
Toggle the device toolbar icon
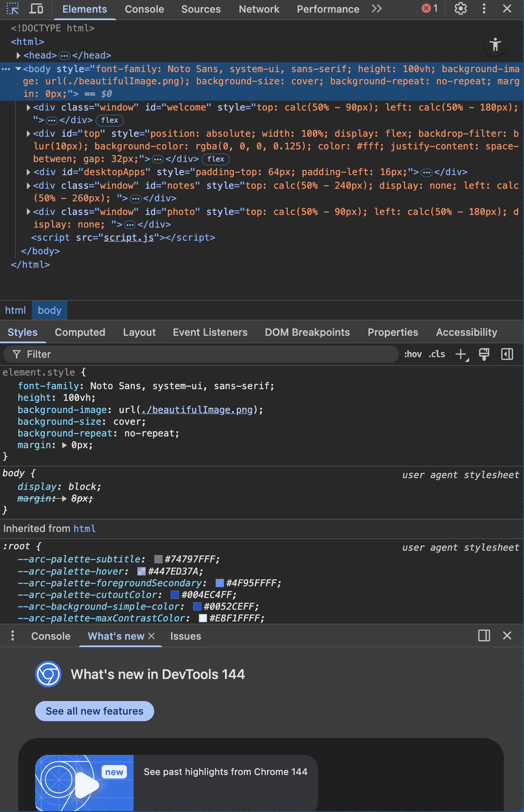36,9
